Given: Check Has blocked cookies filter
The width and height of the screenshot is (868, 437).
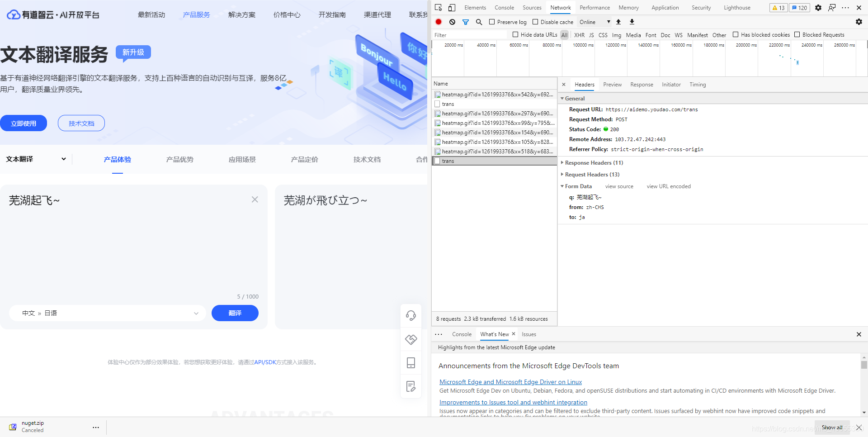Looking at the screenshot, I should click(736, 34).
